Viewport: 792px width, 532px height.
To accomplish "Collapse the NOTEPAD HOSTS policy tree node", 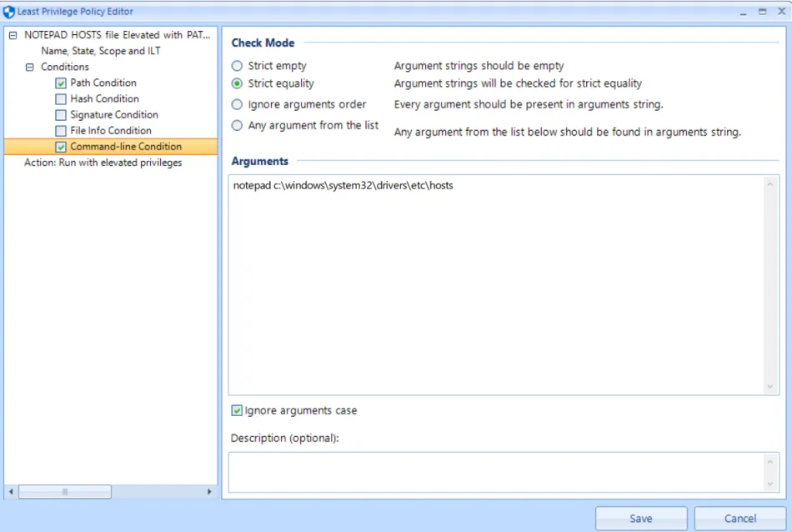I will click(13, 35).
